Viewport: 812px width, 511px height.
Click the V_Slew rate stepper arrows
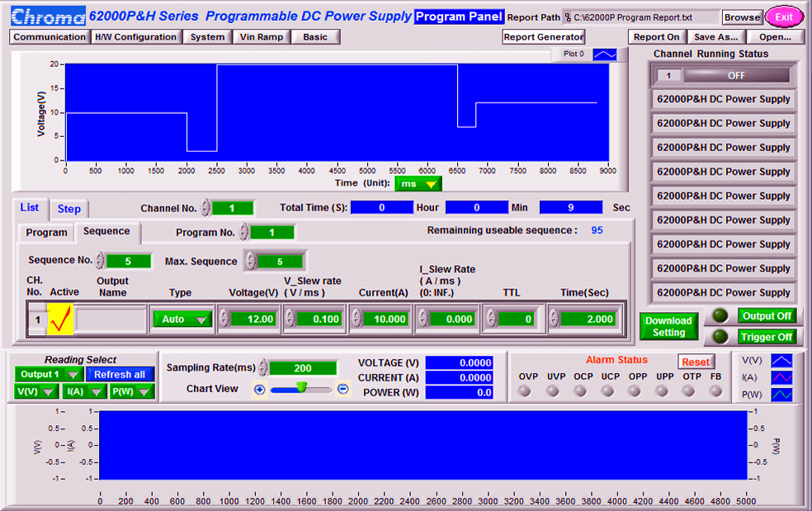point(290,319)
